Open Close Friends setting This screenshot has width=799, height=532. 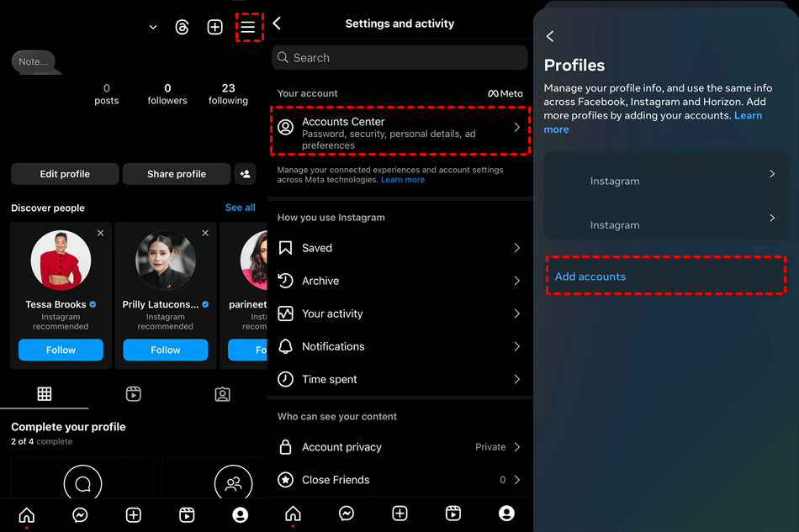[400, 480]
